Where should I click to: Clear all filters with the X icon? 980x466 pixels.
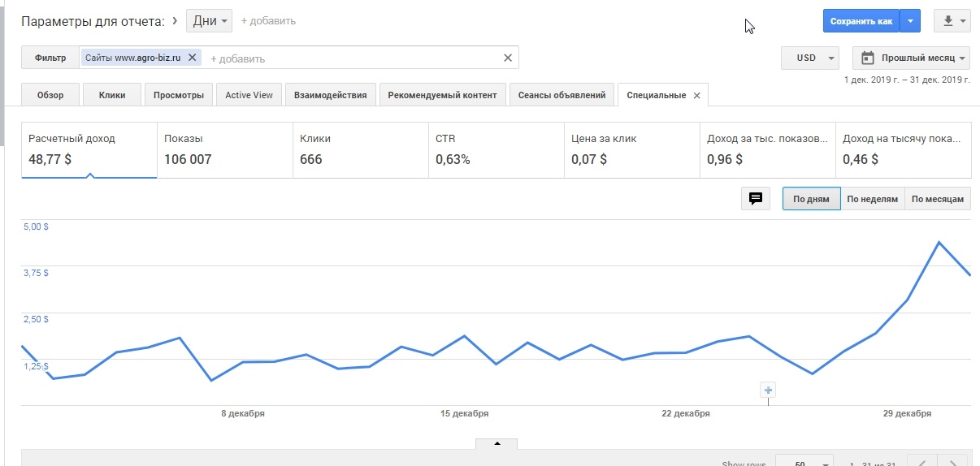(508, 58)
